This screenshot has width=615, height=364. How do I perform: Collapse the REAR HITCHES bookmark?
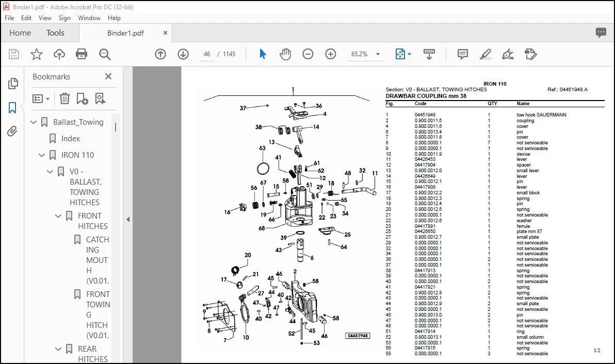[58, 349]
